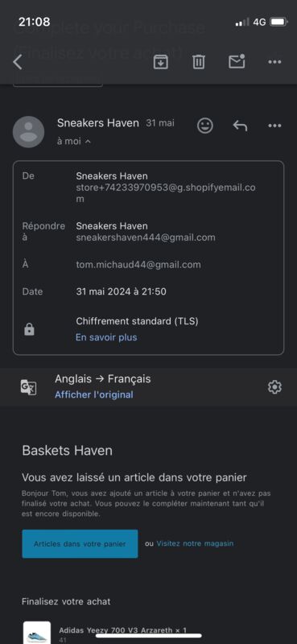Delete the email using the trash icon

click(199, 62)
